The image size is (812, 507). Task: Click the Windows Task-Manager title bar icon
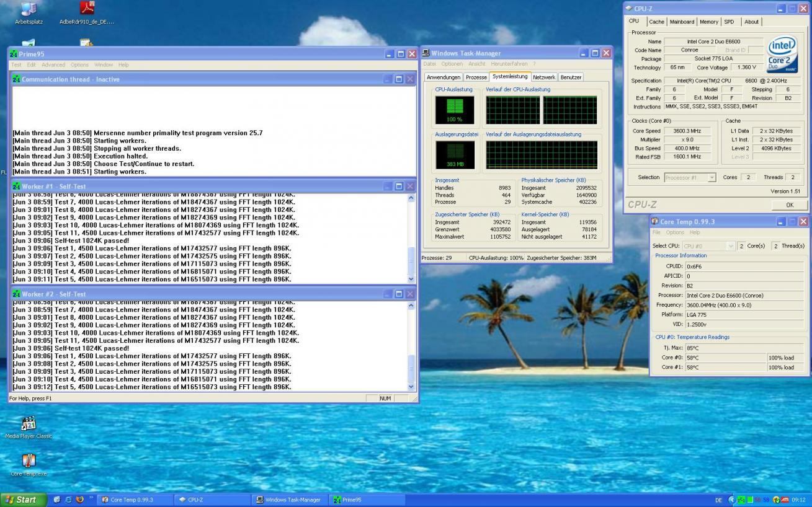point(426,53)
